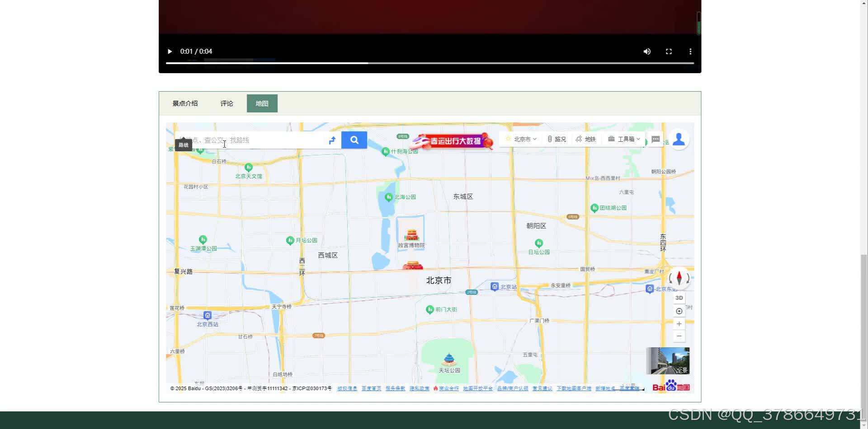Click the 北京西站 station marker
The height and width of the screenshot is (429, 868).
click(207, 315)
